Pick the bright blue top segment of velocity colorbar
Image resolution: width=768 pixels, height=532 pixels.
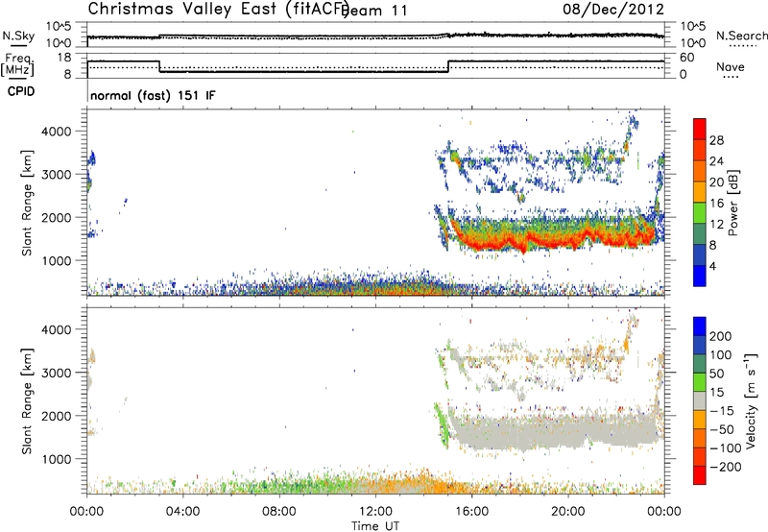[x=700, y=326]
